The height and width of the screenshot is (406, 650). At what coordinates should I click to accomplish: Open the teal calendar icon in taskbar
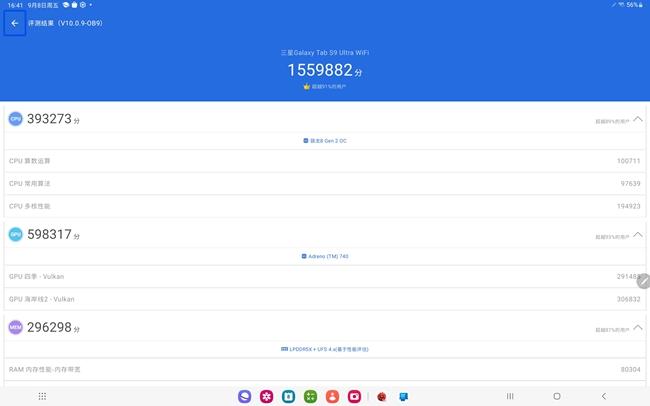pos(289,396)
